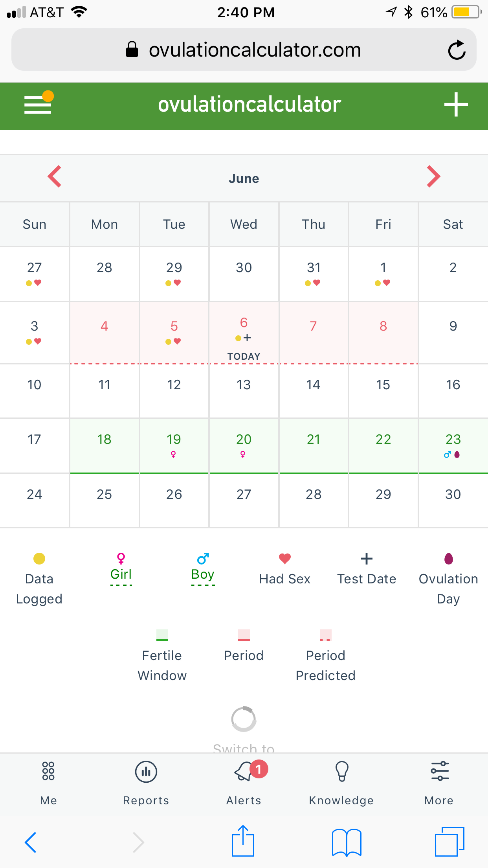
Task: Open the hamburger menu icon
Action: (x=38, y=103)
